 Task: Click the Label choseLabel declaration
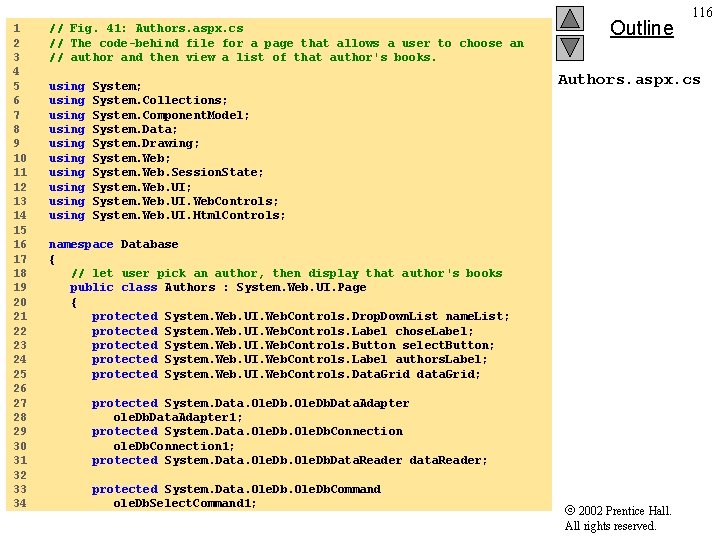(x=282, y=331)
